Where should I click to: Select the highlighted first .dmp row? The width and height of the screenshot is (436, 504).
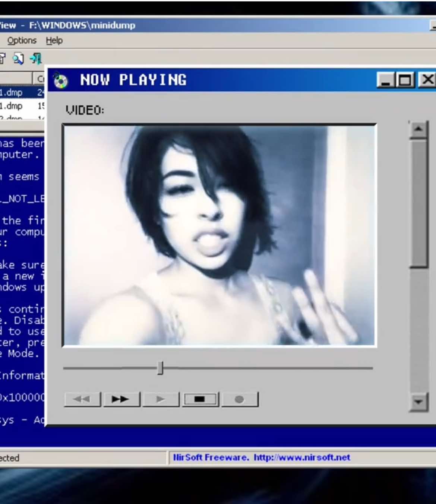(22, 92)
